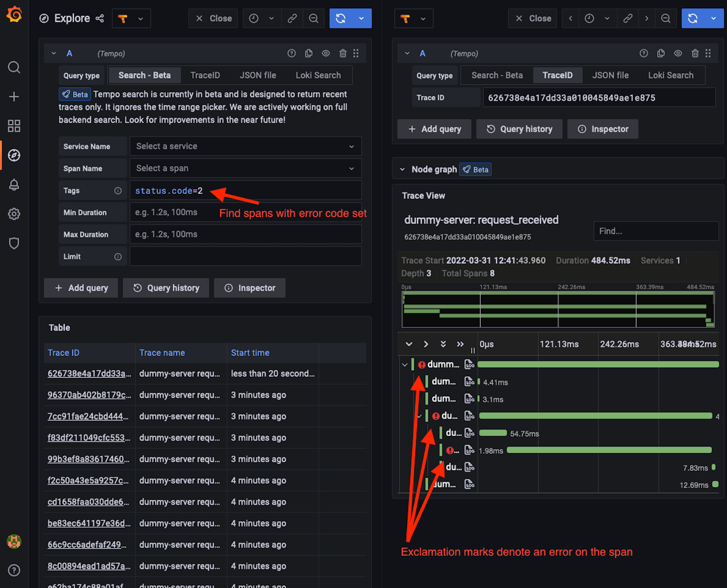The width and height of the screenshot is (727, 588).
Task: Zoom out time range with magnifier icon
Action: [x=314, y=18]
